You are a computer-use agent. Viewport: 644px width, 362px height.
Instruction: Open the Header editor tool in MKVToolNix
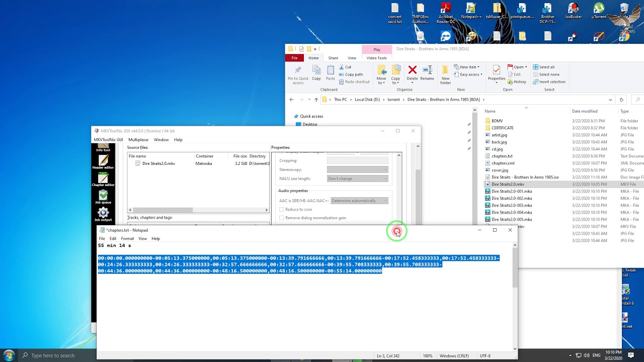pyautogui.click(x=103, y=162)
